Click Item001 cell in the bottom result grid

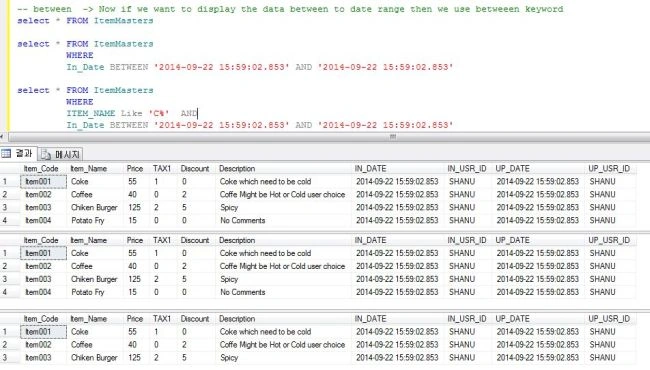[43, 331]
